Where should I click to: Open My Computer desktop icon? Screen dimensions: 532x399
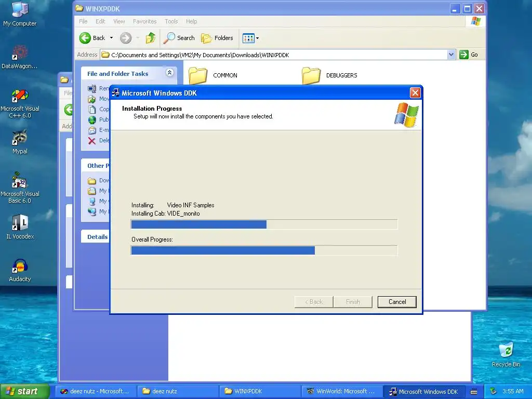[20, 14]
